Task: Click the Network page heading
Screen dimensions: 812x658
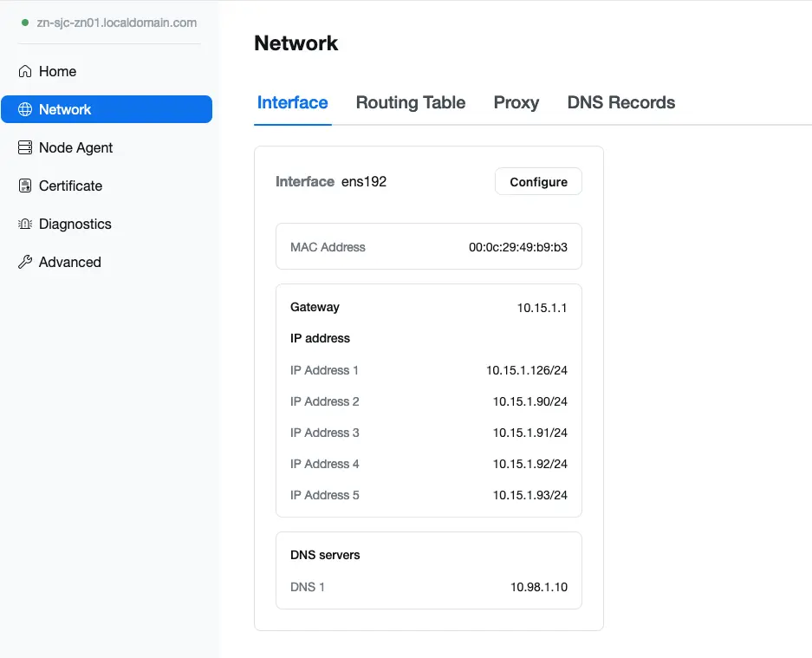Action: point(296,43)
